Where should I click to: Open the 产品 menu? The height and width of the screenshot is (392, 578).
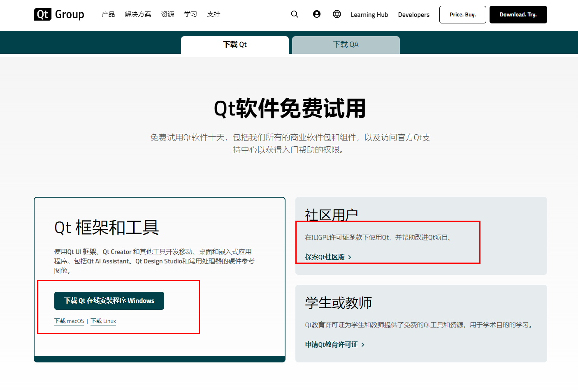click(x=108, y=14)
